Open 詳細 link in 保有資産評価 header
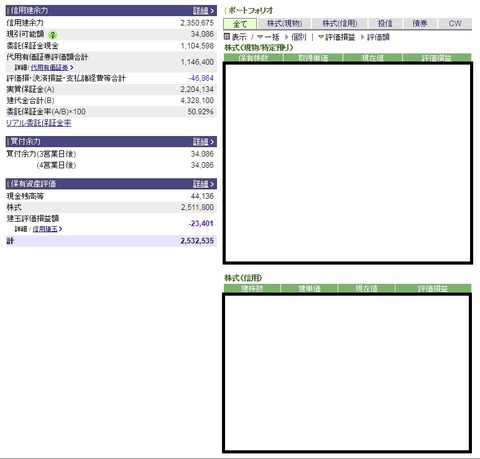This screenshot has width=480, height=459. click(204, 184)
